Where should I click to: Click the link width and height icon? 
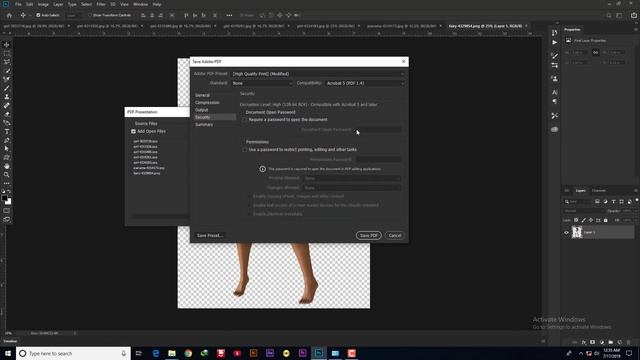click(x=596, y=53)
